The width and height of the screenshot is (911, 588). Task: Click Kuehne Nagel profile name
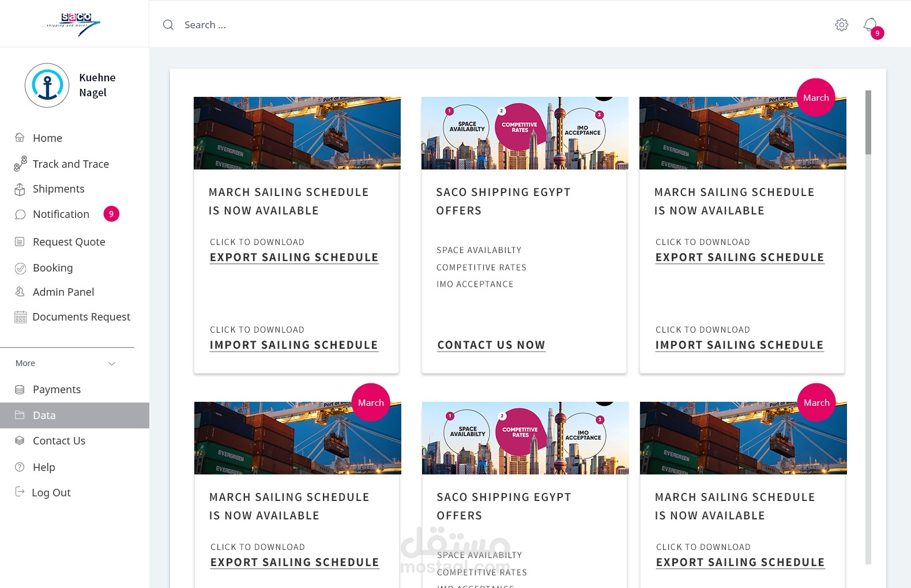click(97, 85)
